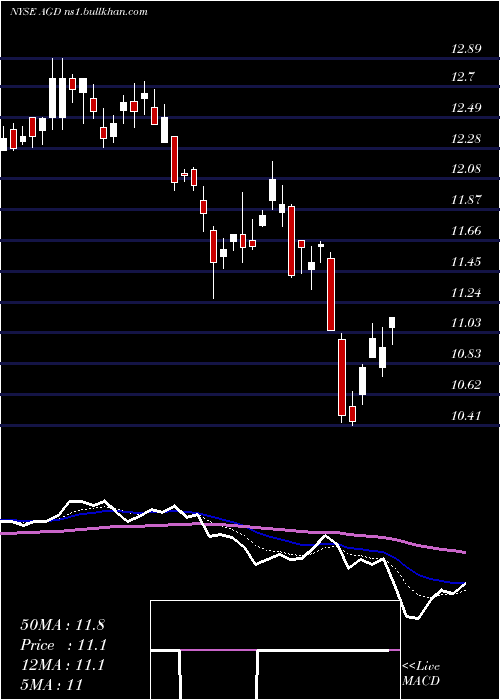Viewport: 500px width, 700px height.
Task: Click the 50MA : 11.8 readout
Action: click(62, 625)
